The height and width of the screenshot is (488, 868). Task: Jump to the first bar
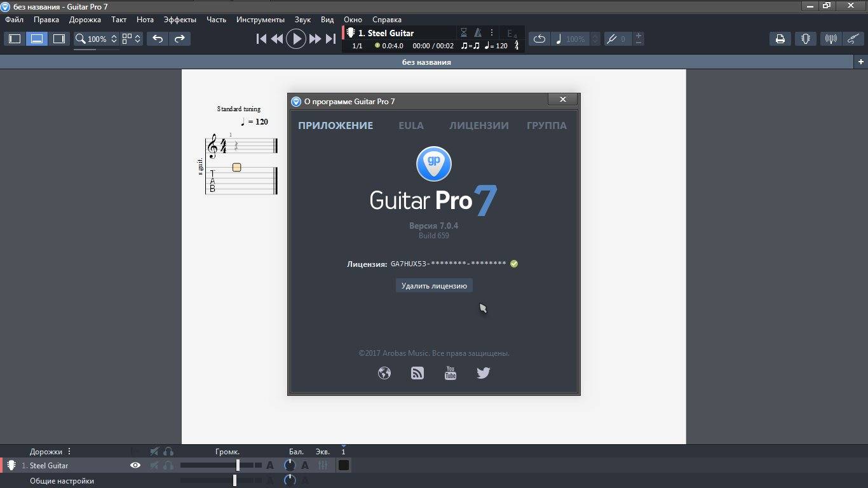coord(261,39)
